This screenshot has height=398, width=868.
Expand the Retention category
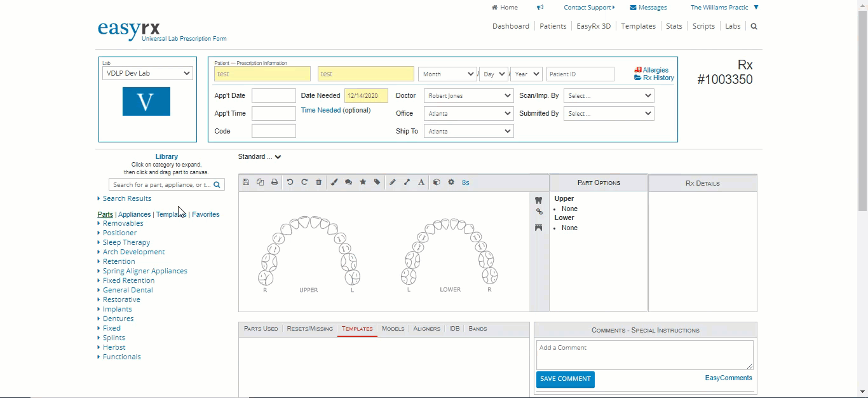click(119, 261)
